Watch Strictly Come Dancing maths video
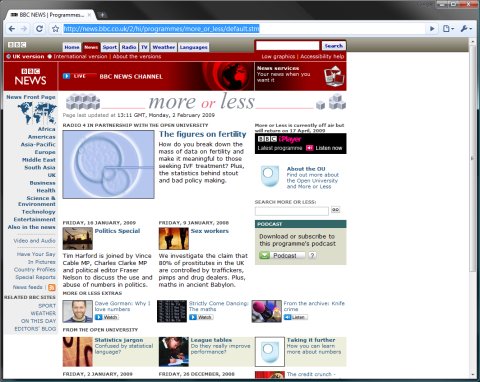The width and height of the screenshot is (480, 382). click(x=201, y=317)
